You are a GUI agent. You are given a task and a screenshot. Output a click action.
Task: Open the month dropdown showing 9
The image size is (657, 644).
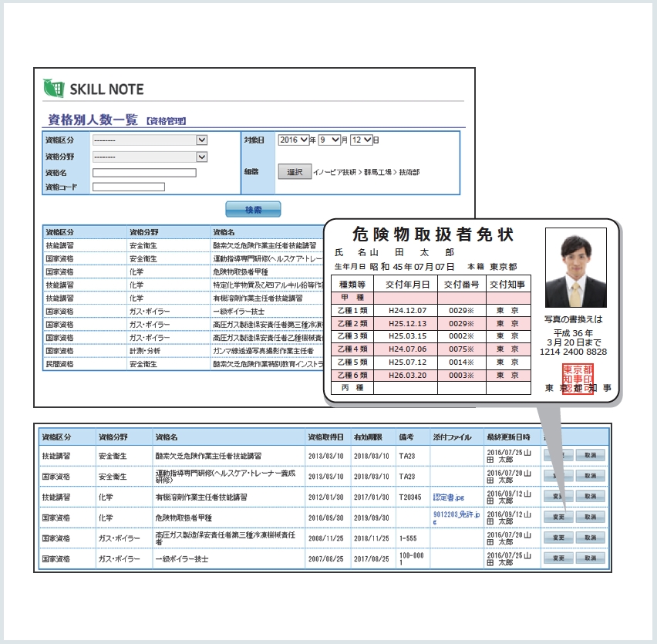coord(329,140)
